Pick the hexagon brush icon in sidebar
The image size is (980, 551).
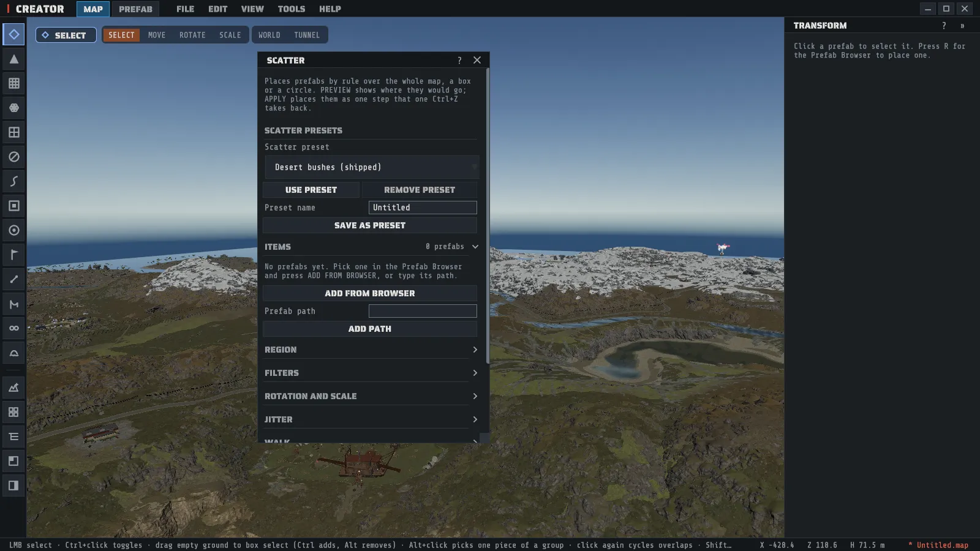click(13, 108)
